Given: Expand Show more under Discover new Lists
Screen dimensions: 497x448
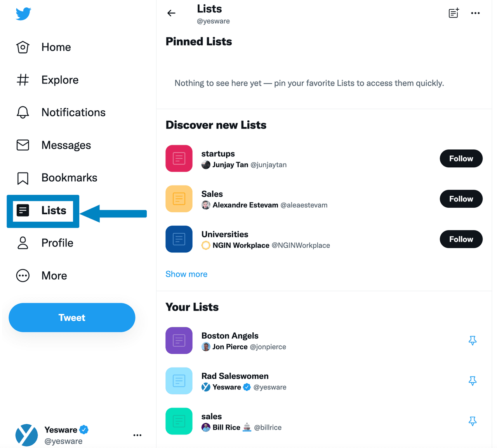Looking at the screenshot, I should pyautogui.click(x=186, y=274).
